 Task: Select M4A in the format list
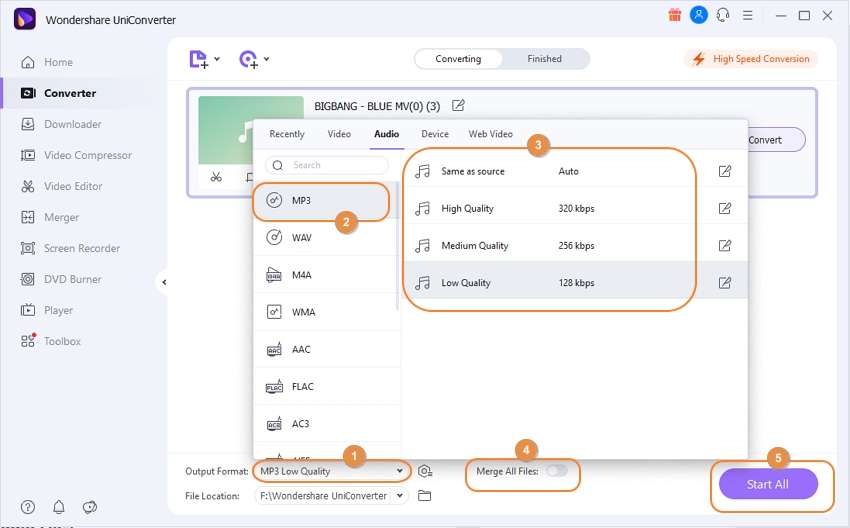(325, 275)
